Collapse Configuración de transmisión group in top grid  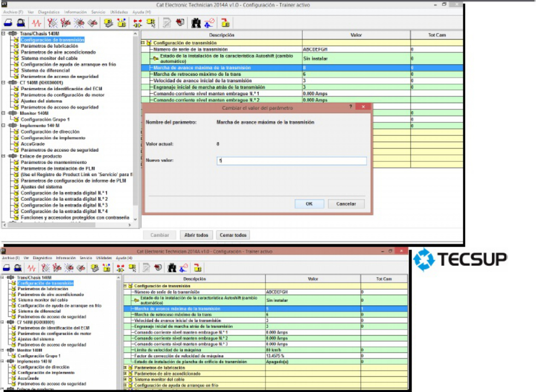pos(143,42)
